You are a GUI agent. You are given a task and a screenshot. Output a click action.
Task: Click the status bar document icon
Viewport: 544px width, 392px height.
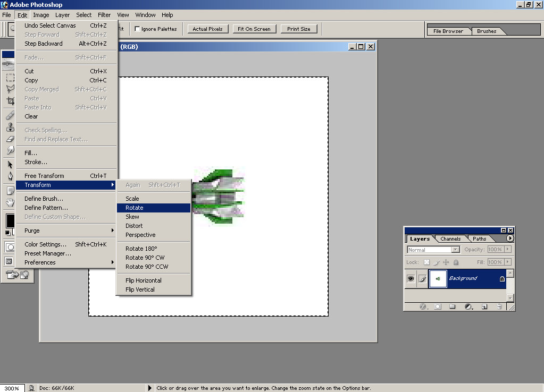(x=31, y=388)
